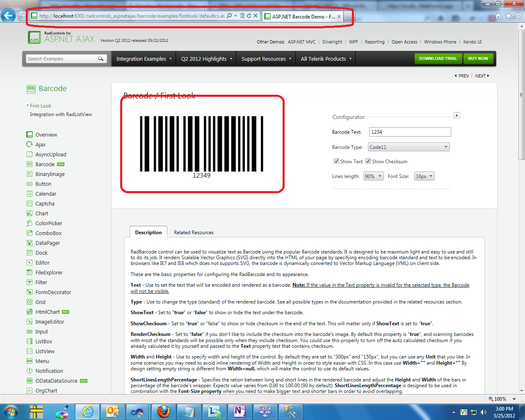This screenshot has height=420, width=525.
Task: Click the Search Examples input field
Action: pyautogui.click(x=62, y=59)
